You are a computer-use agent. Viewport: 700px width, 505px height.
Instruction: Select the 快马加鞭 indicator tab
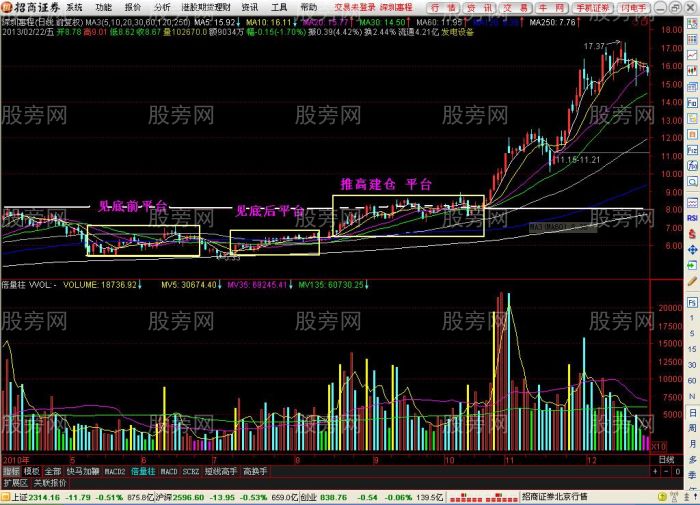click(83, 472)
